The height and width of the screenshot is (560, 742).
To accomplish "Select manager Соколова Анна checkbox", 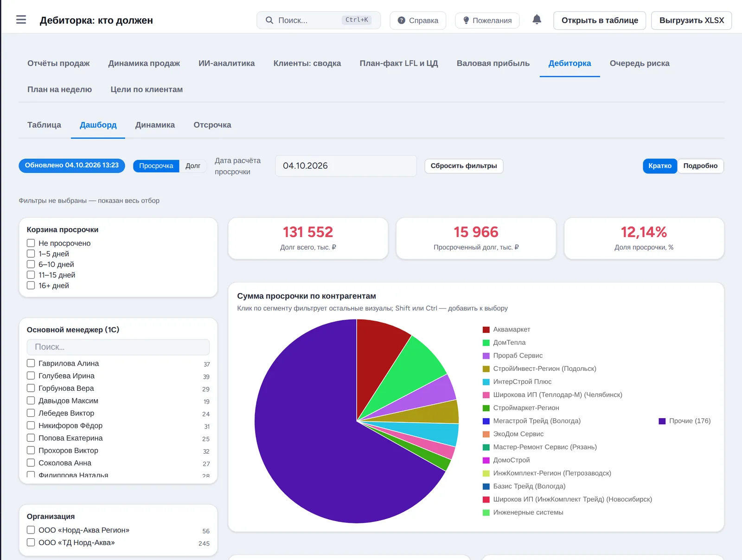I will tap(31, 463).
